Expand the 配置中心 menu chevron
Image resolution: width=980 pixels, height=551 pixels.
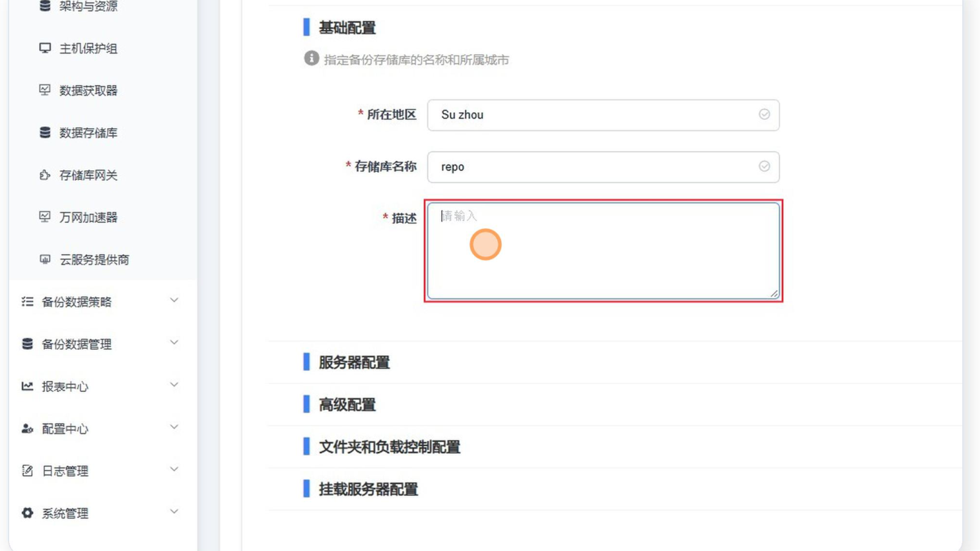(x=174, y=428)
